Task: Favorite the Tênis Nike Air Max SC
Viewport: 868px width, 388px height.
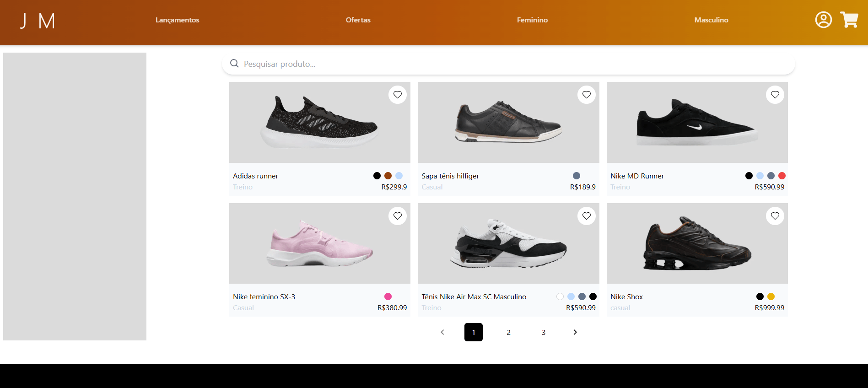Action: click(x=586, y=216)
